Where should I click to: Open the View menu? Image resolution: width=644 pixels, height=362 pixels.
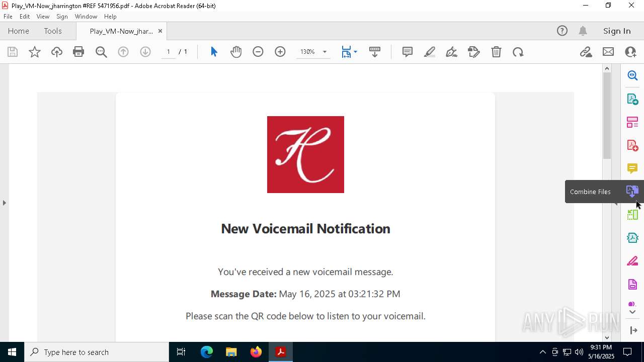[43, 17]
